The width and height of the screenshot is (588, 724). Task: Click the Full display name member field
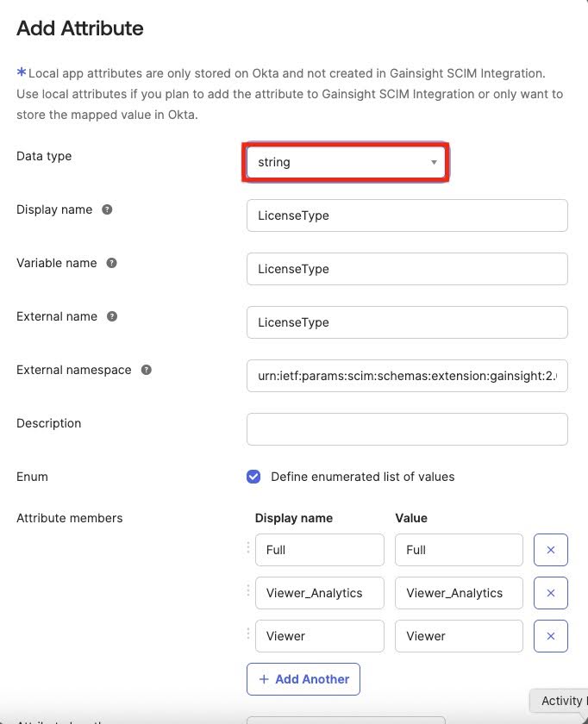pyautogui.click(x=320, y=550)
